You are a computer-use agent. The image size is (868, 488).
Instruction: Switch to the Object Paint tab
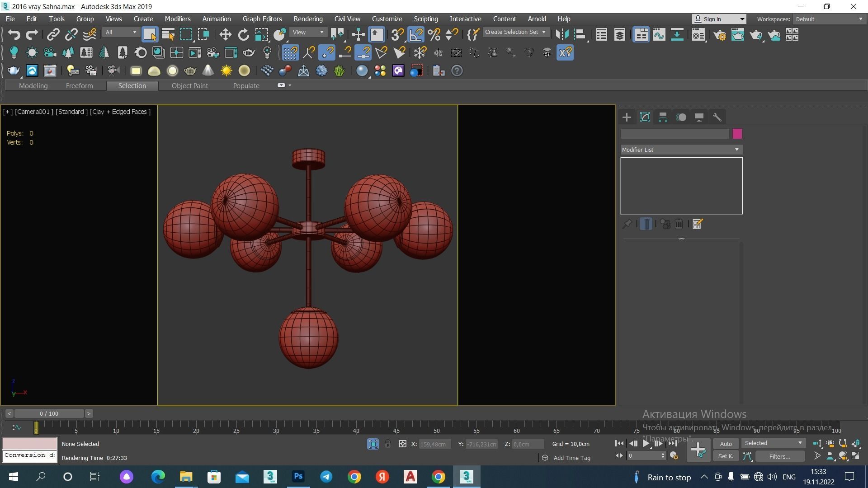[190, 86]
